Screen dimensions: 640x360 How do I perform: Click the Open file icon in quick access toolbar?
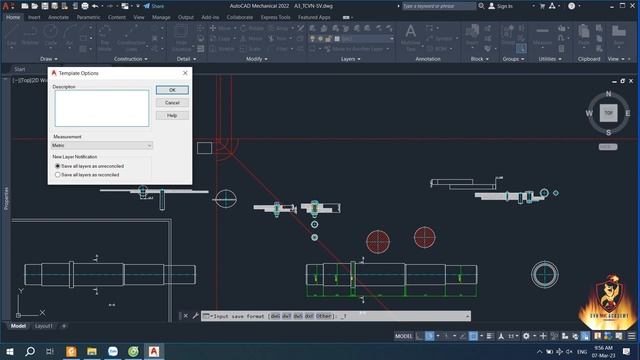coord(35,6)
